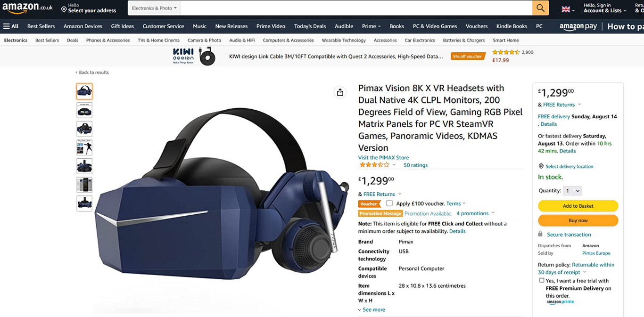Enable the free Prime trial checkbox

point(542,280)
